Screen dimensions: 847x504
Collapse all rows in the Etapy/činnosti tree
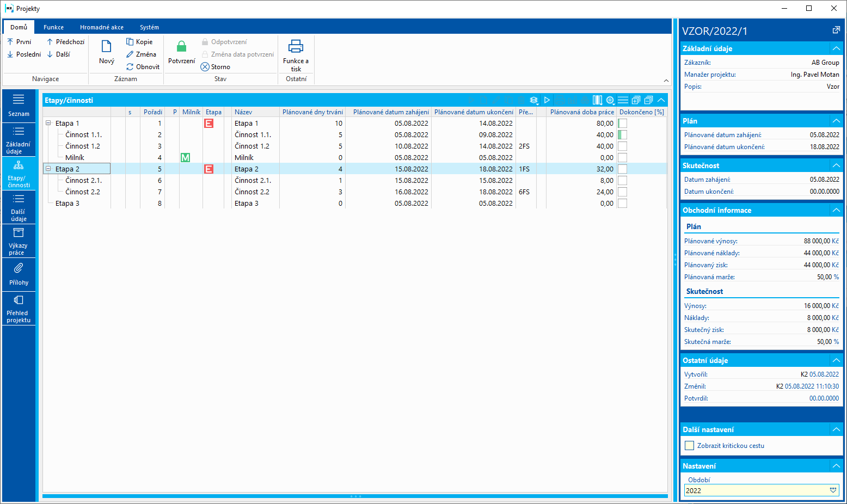[x=648, y=100]
